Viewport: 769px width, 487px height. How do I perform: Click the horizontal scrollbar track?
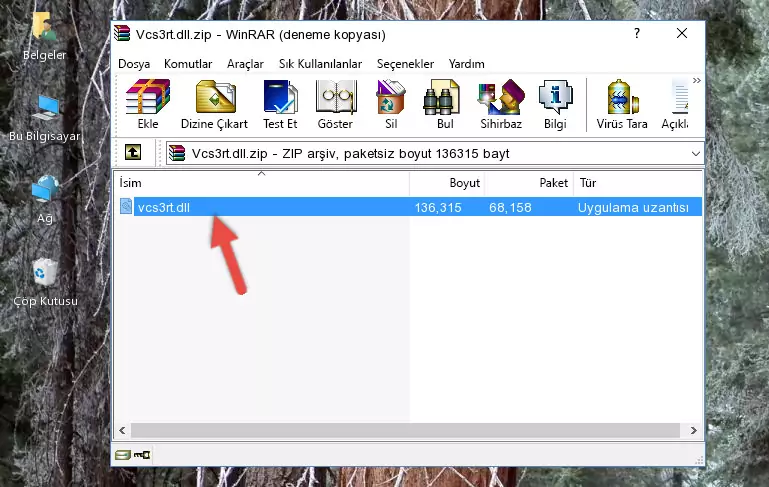click(x=405, y=430)
